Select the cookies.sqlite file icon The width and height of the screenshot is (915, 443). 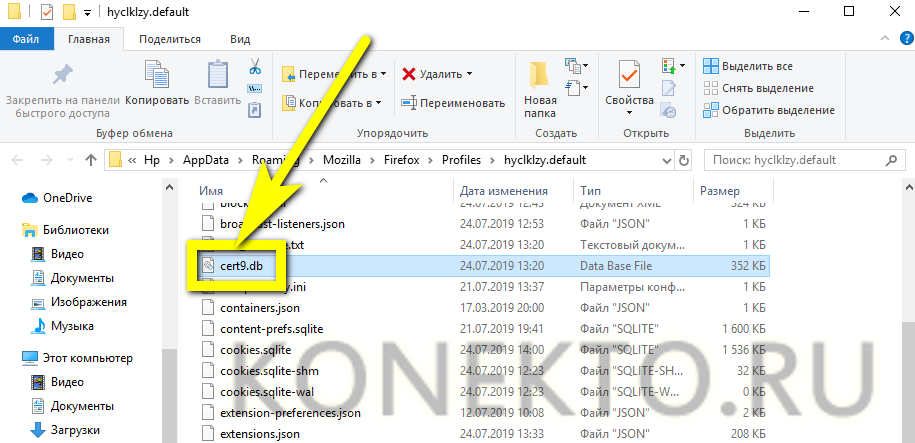coord(208,350)
